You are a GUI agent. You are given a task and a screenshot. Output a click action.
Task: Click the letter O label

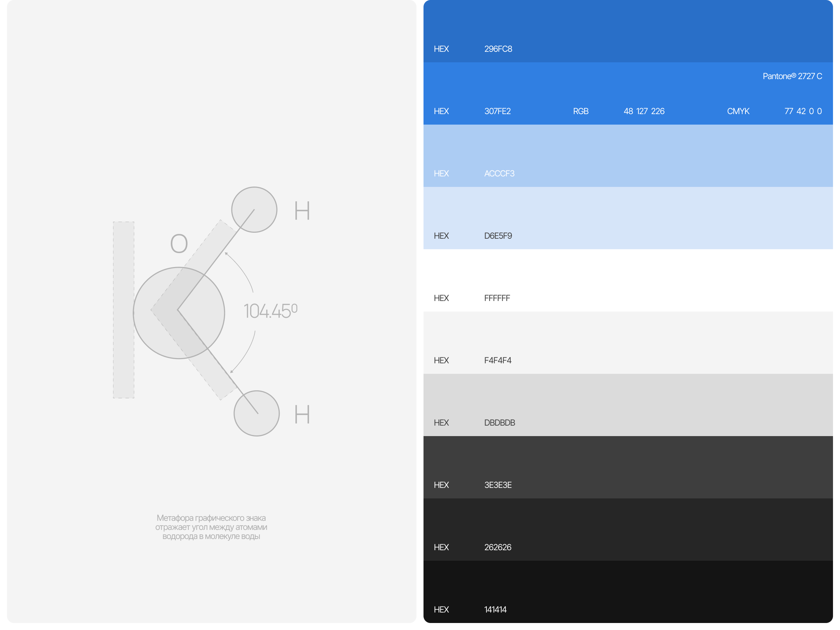[x=179, y=243]
